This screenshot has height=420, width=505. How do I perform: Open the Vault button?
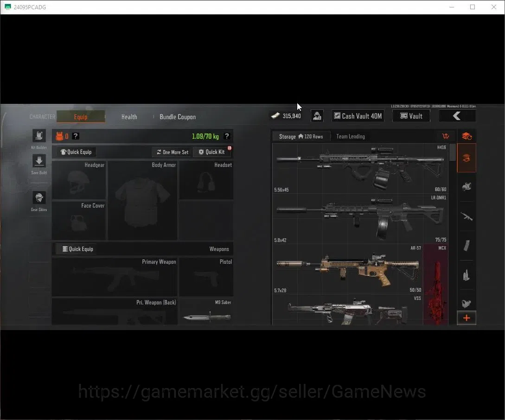(411, 116)
